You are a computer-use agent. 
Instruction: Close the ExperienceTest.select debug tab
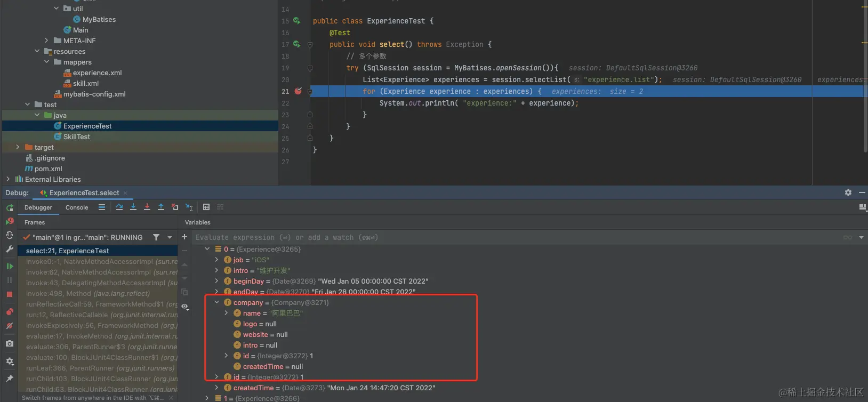coord(125,193)
